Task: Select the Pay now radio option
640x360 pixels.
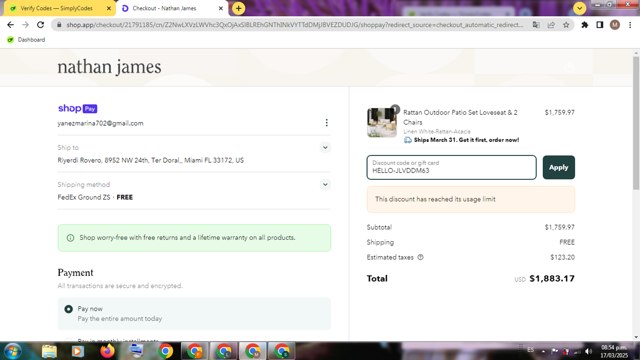Action: click(x=69, y=309)
